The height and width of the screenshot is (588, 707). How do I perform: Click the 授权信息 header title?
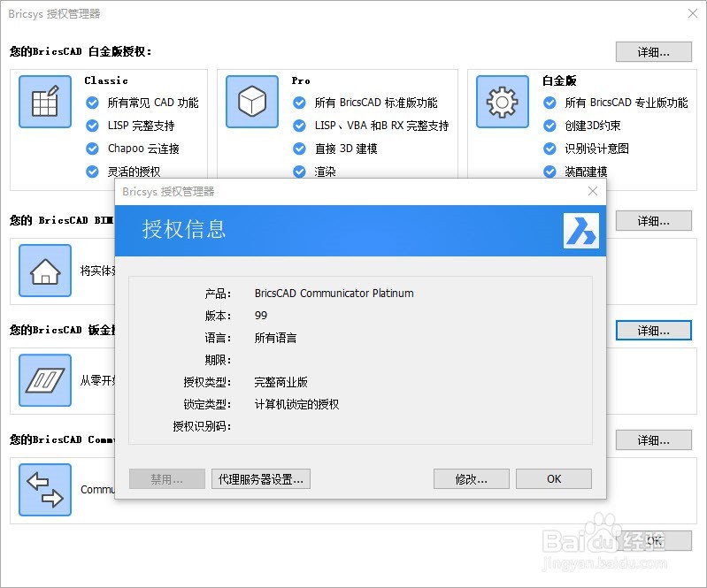tap(184, 229)
